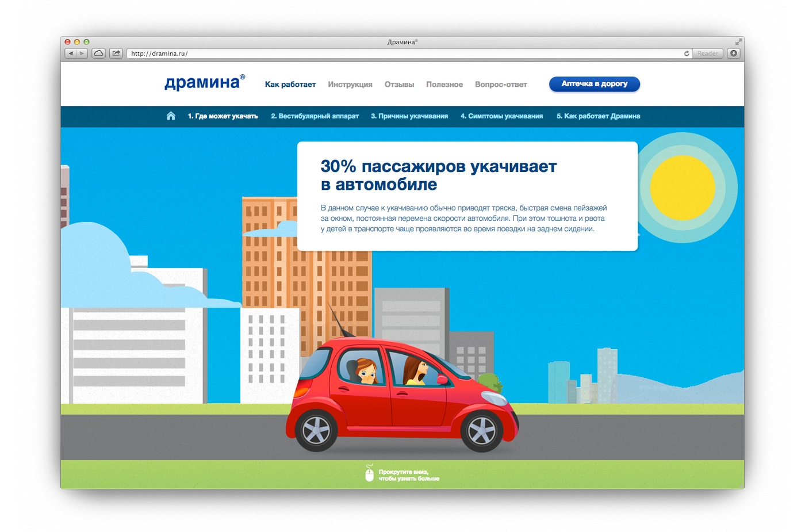Select 4. Симптомы укачивания tab

point(501,116)
